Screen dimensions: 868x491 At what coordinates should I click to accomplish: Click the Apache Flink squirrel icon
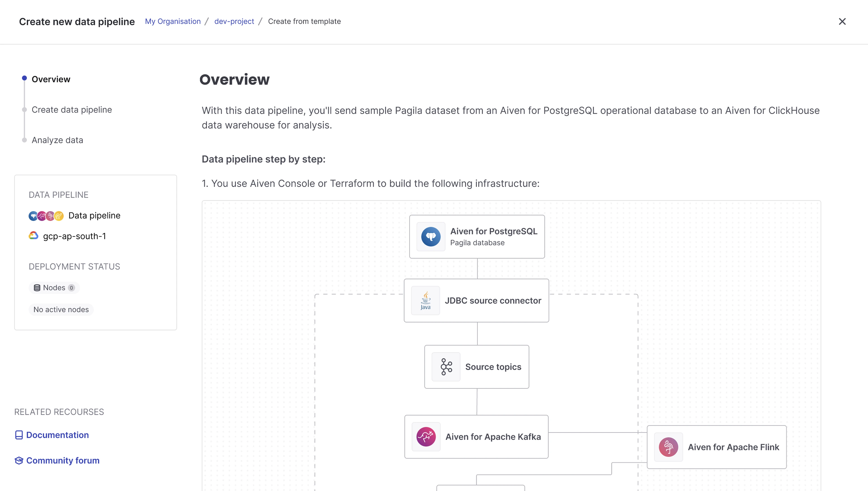[669, 447]
